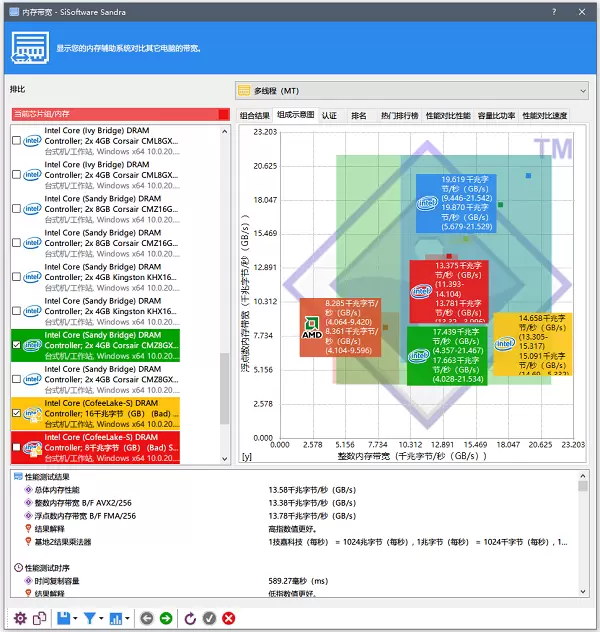Screen dimensions: 600x632
Task: Click the copy icon in bottom toolbar
Action: coord(40,618)
